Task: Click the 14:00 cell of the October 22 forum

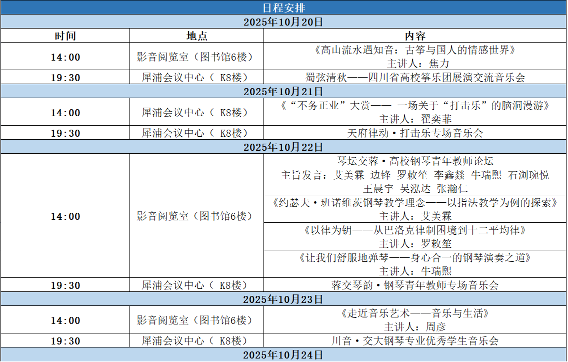Action: click(x=65, y=216)
